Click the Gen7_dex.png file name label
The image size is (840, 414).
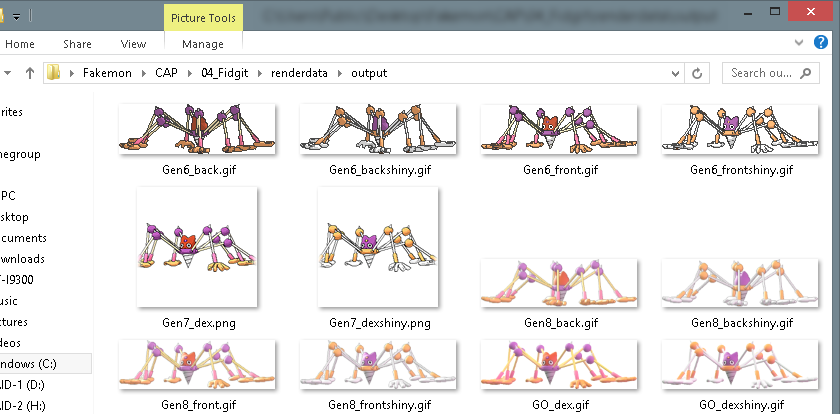tap(199, 323)
